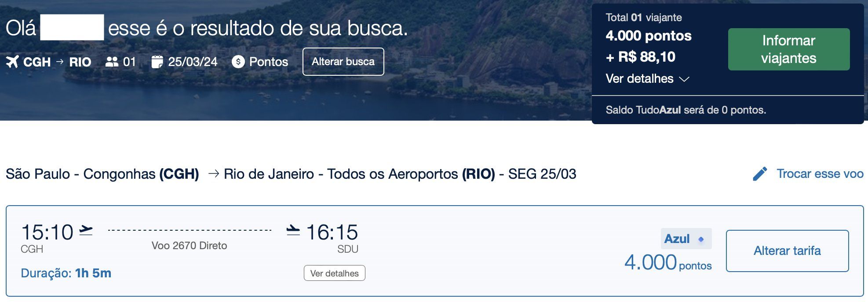Click the airplane icon beside CGH
Image resolution: width=868 pixels, height=302 pixels.
pyautogui.click(x=12, y=62)
